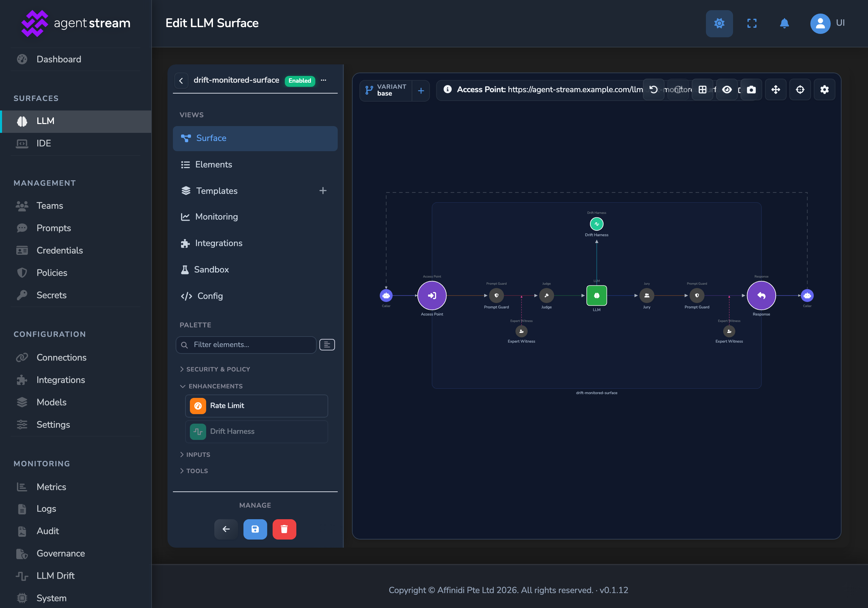
Task: Open the user avatar menu
Action: 820,23
